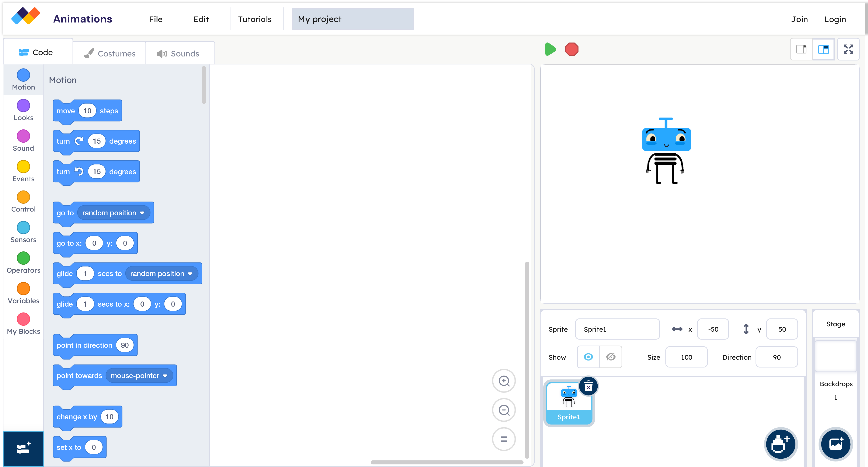This screenshot has height=467, width=868.
Task: Open the File menu
Action: point(156,19)
